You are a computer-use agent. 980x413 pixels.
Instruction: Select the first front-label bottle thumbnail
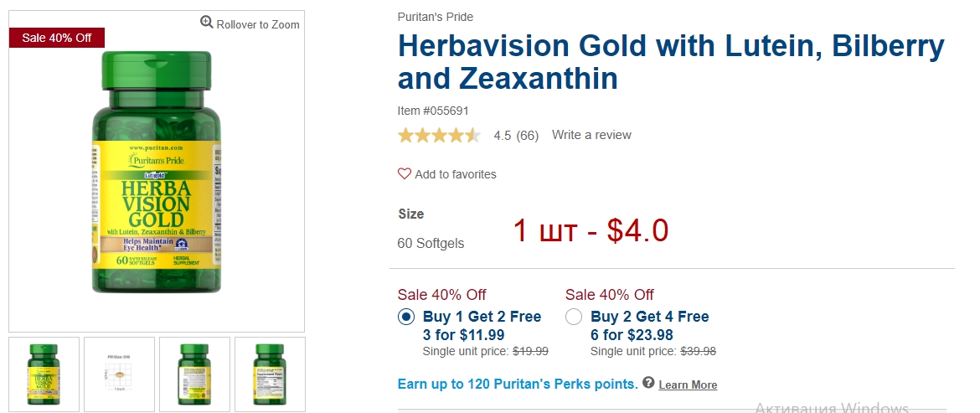[44, 374]
